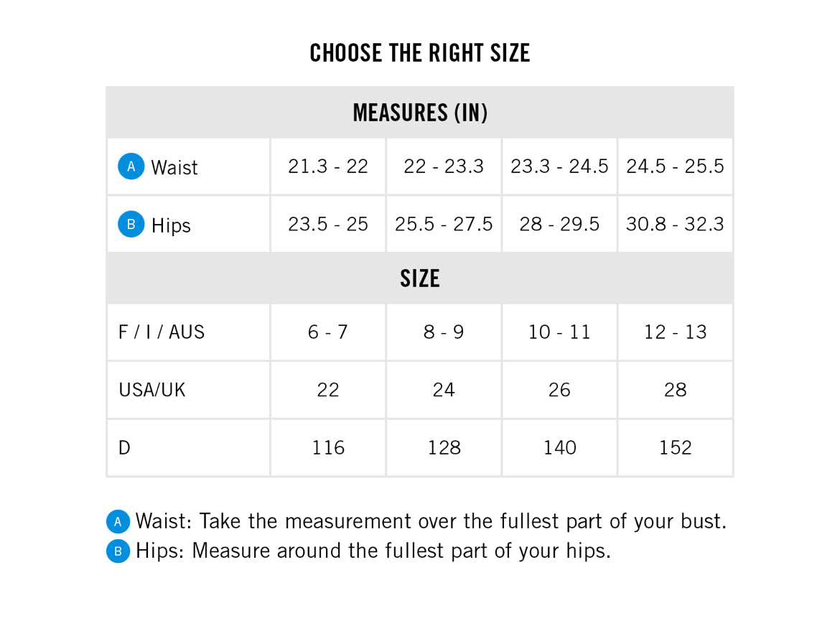Viewport: 840px width, 631px height.
Task: Click the Choose The Right Size title
Action: point(420,53)
